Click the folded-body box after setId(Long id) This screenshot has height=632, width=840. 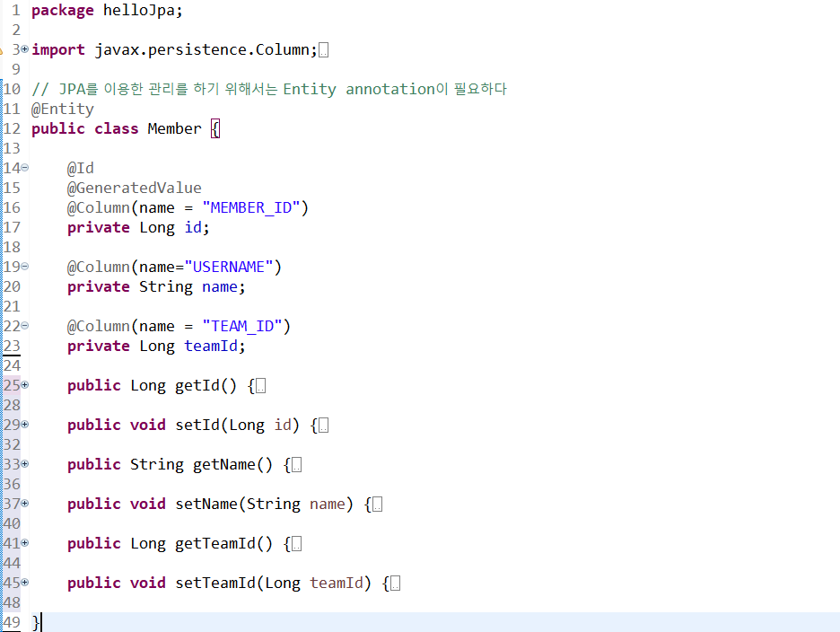coord(324,426)
